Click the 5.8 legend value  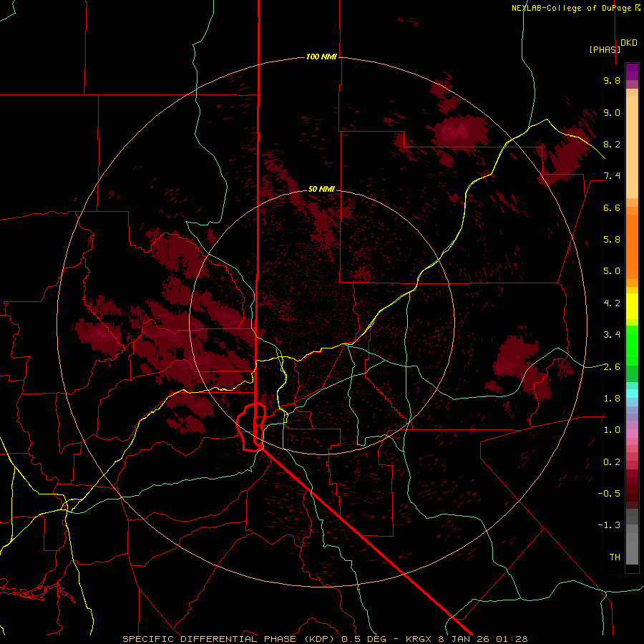(x=612, y=240)
